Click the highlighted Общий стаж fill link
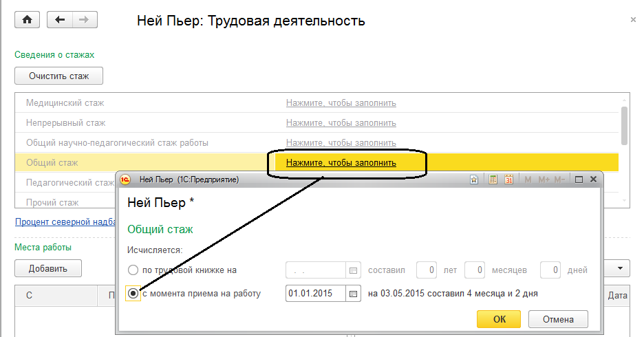The image size is (644, 337). [x=341, y=162]
